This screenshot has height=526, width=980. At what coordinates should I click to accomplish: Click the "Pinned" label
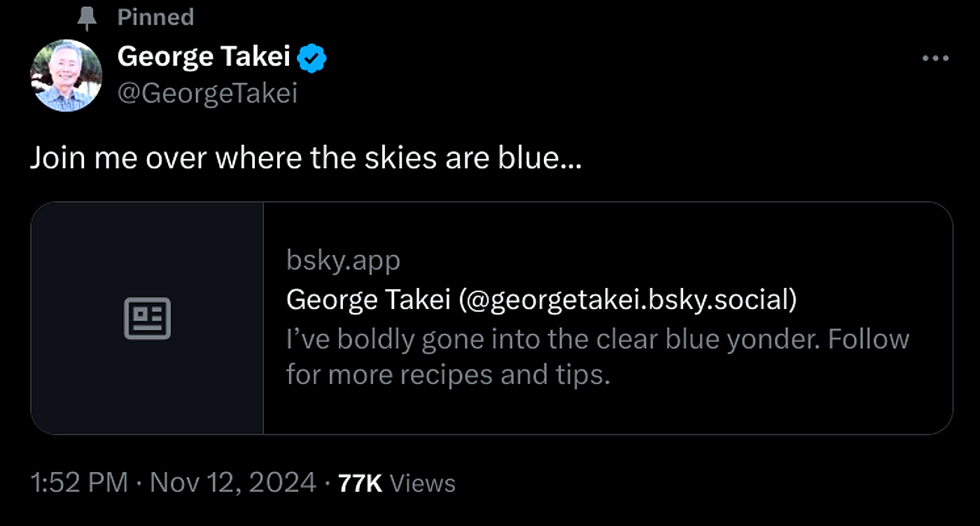pyautogui.click(x=155, y=18)
